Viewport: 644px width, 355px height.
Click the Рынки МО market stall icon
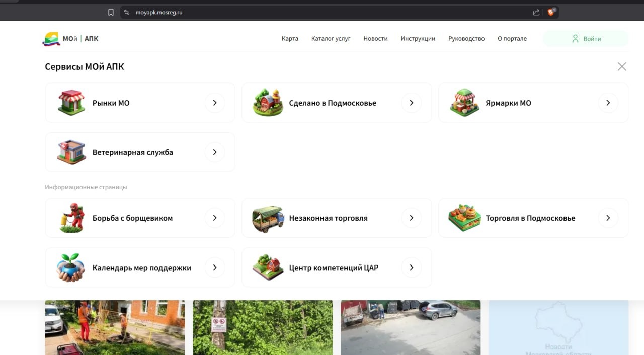71,103
